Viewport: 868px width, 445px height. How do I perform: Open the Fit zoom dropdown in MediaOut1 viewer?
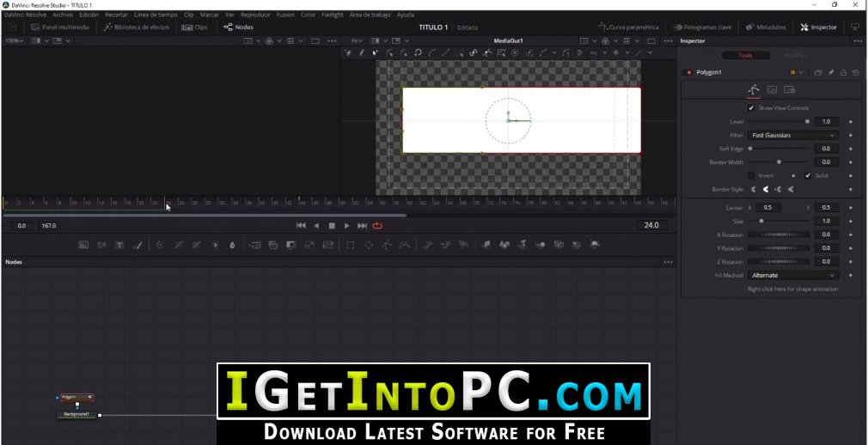(357, 41)
